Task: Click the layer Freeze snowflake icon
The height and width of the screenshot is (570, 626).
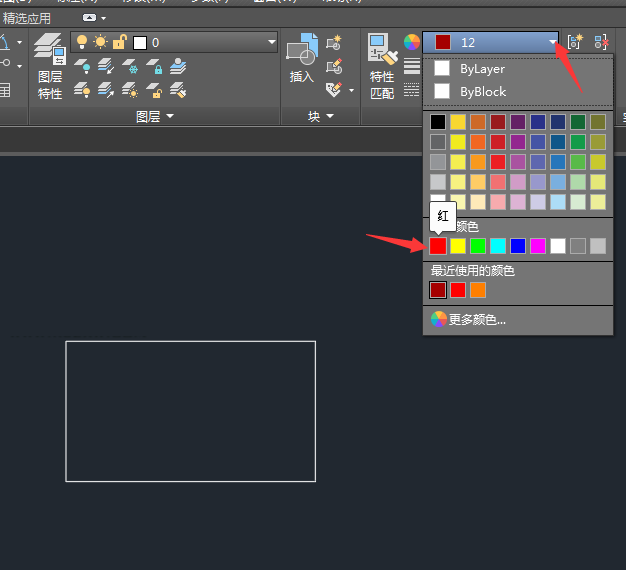Action: click(130, 66)
